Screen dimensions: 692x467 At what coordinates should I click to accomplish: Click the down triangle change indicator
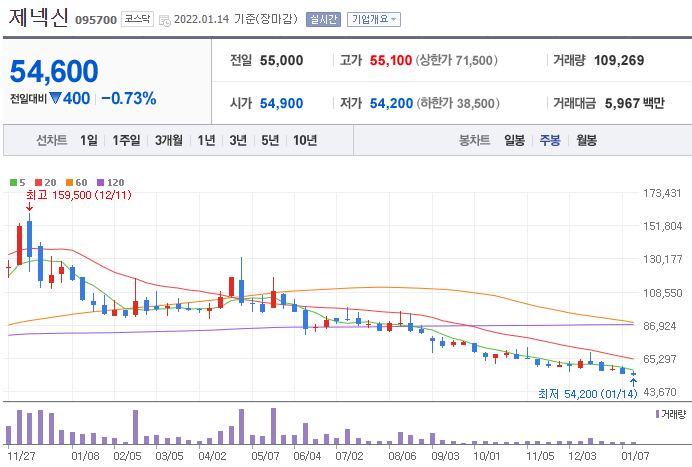pos(55,98)
